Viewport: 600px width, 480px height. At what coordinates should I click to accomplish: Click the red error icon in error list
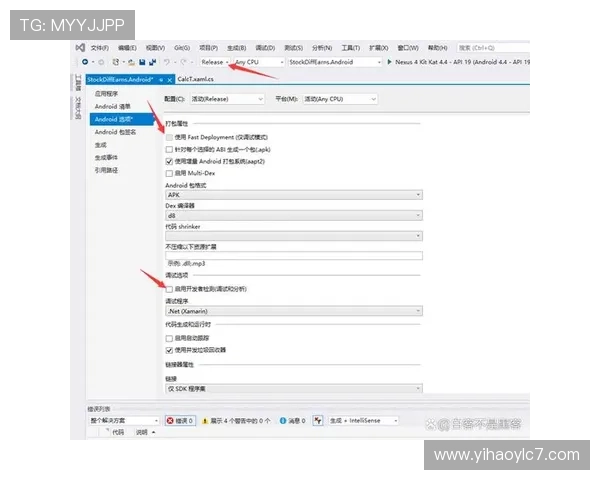(171, 421)
